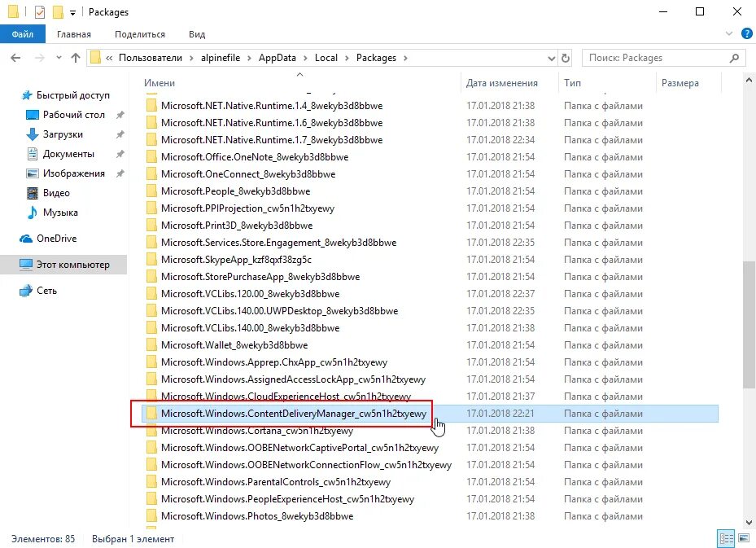Select AppData in the address path
The image size is (756, 548).
click(277, 58)
